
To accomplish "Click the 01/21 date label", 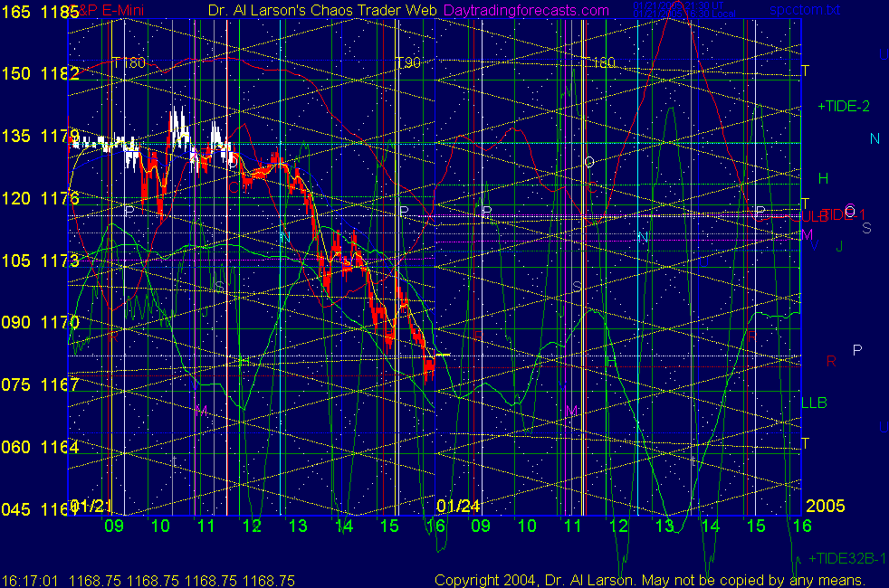I will pos(91,506).
